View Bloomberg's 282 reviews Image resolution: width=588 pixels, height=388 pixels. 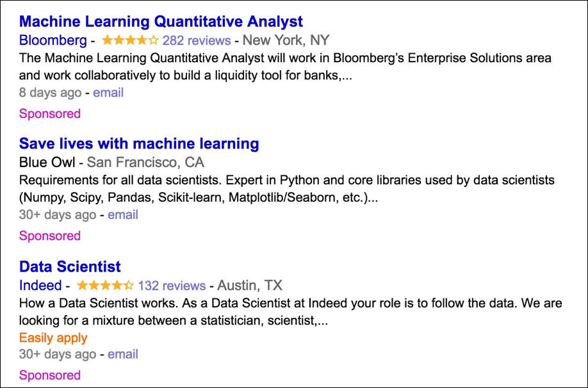click(x=197, y=40)
